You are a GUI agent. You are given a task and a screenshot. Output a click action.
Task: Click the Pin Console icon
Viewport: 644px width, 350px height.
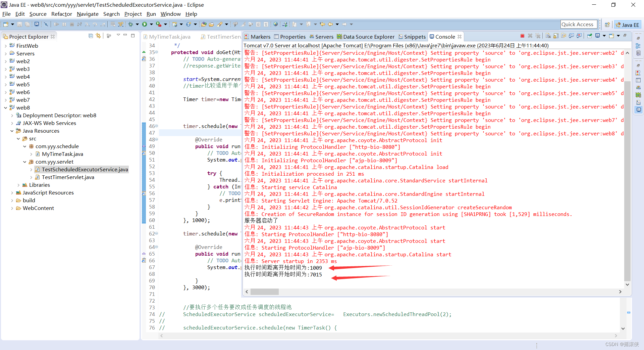(x=589, y=36)
